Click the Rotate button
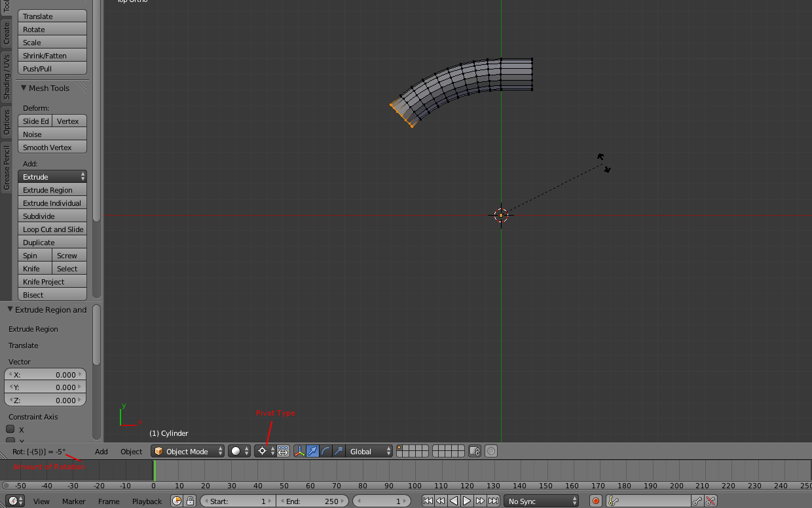Image resolution: width=812 pixels, height=508 pixels. [52, 29]
